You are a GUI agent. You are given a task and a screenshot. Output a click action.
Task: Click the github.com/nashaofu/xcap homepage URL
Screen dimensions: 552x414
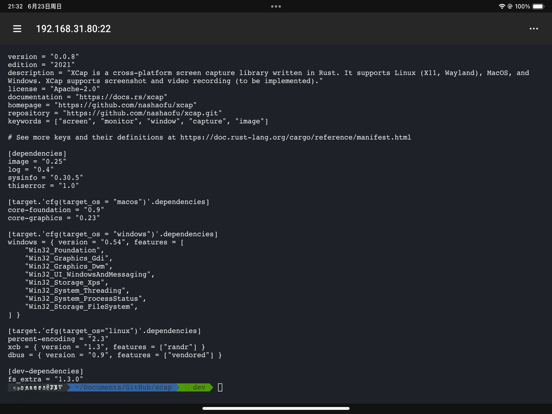125,105
